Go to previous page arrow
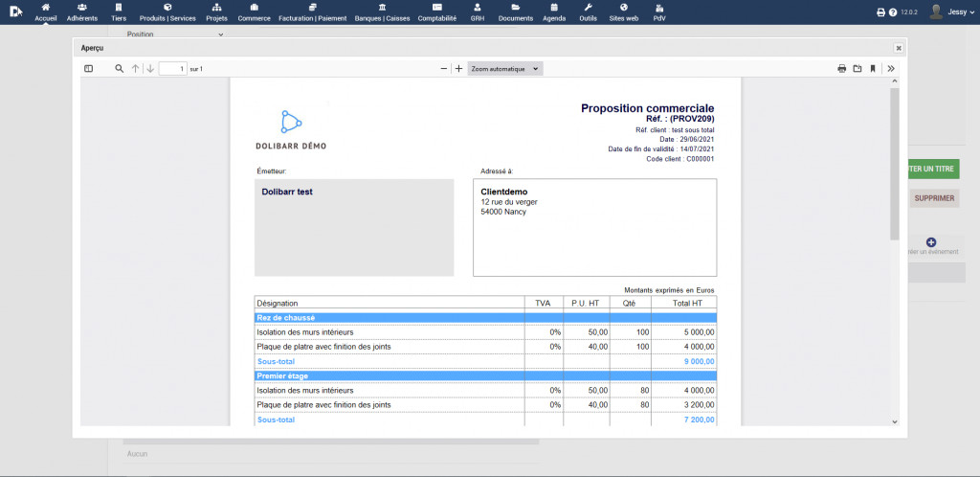The height and width of the screenshot is (477, 980). (x=136, y=69)
